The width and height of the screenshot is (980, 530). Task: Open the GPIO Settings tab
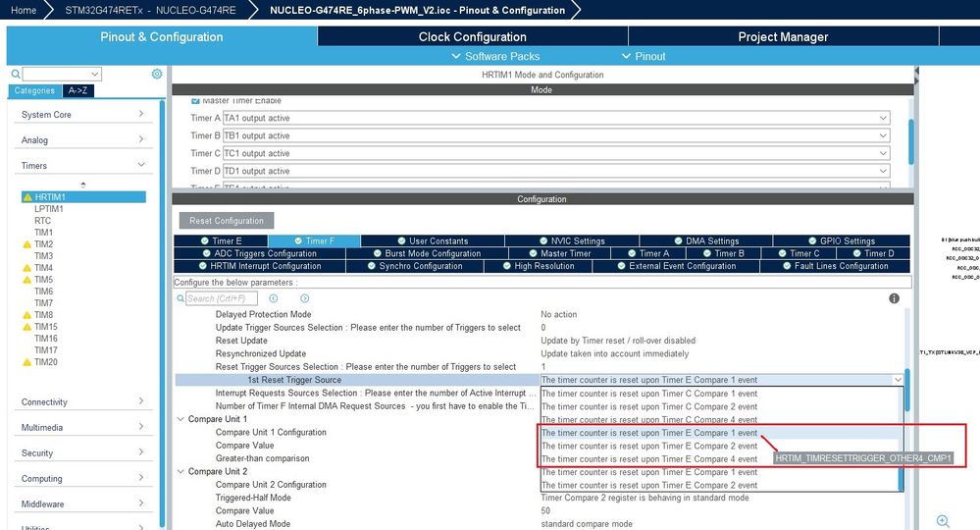point(842,240)
